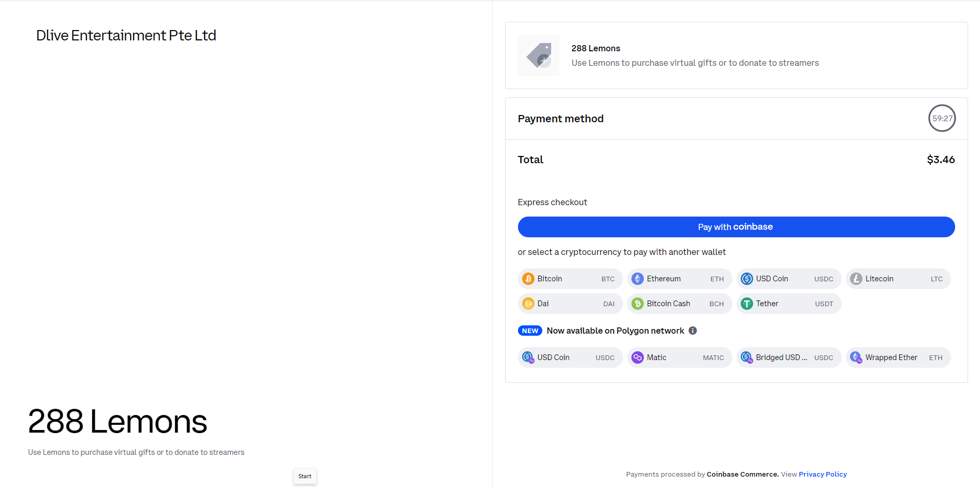Click the NEW badge

pyautogui.click(x=530, y=331)
